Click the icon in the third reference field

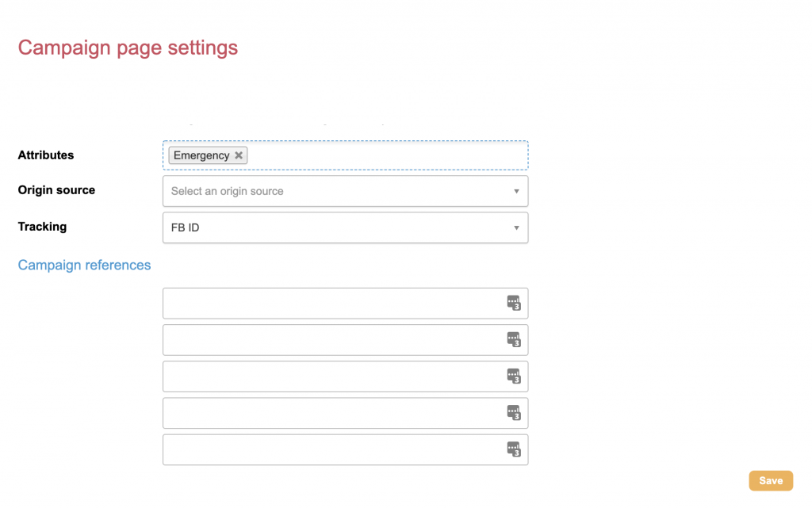(514, 376)
